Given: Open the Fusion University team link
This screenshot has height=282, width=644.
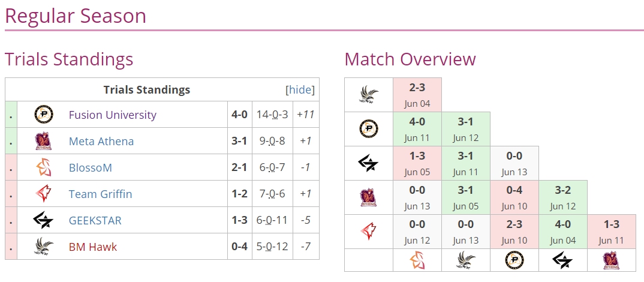Looking at the screenshot, I should (x=113, y=115).
